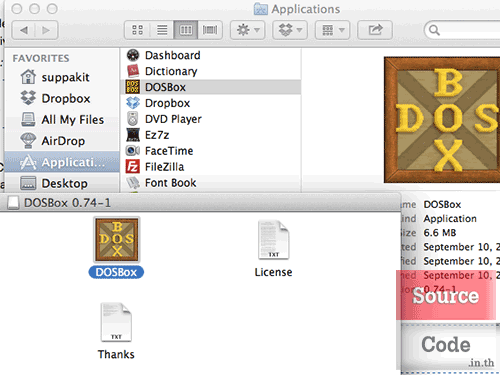
Task: Click the Applications folder title icon
Action: [x=261, y=9]
